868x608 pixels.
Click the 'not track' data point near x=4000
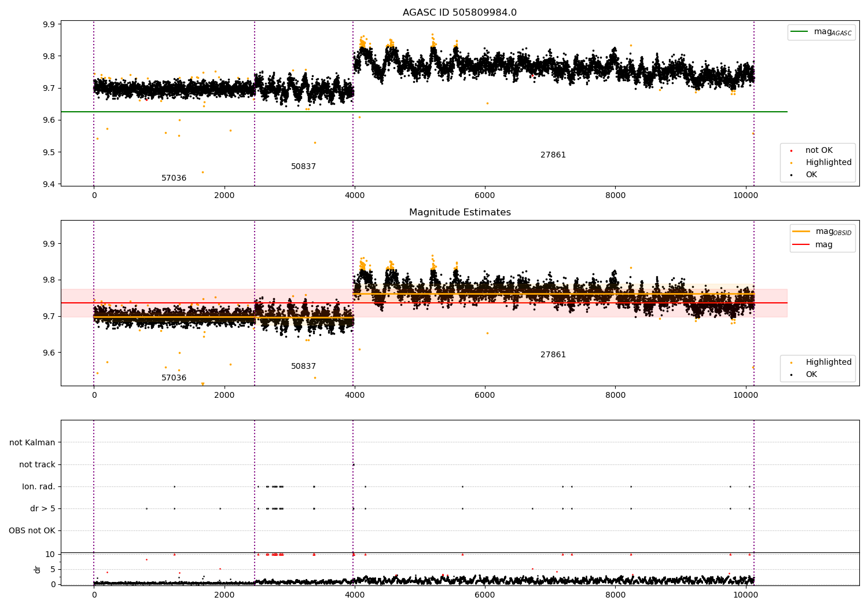(x=353, y=464)
